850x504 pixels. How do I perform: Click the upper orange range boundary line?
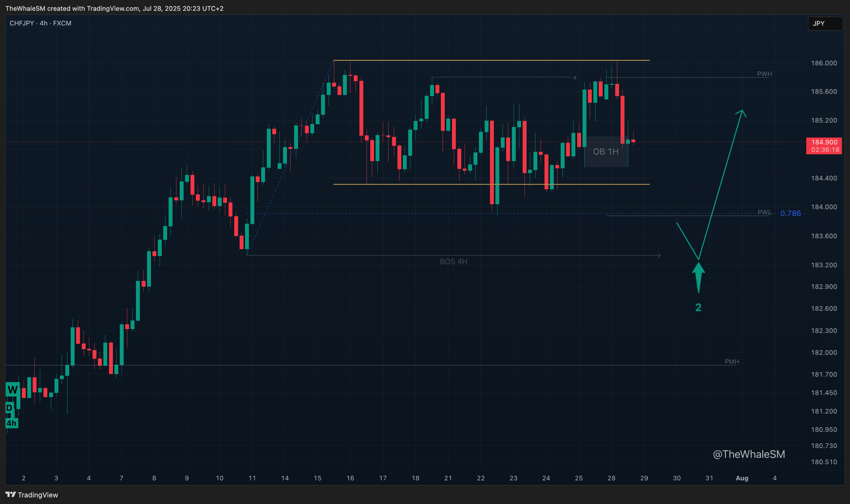(491, 60)
